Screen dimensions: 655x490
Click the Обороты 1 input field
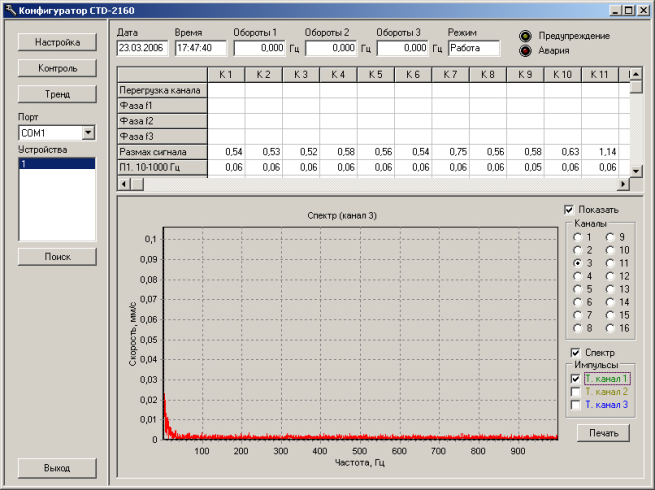tap(258, 47)
